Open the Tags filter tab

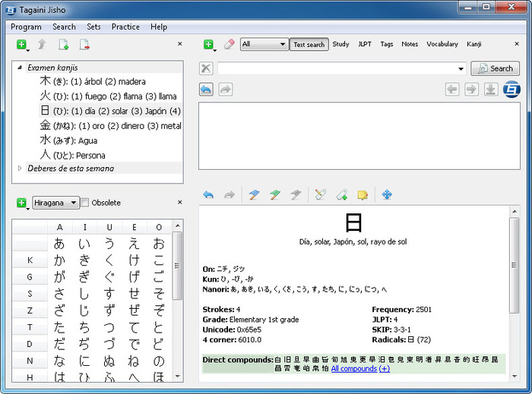[386, 44]
